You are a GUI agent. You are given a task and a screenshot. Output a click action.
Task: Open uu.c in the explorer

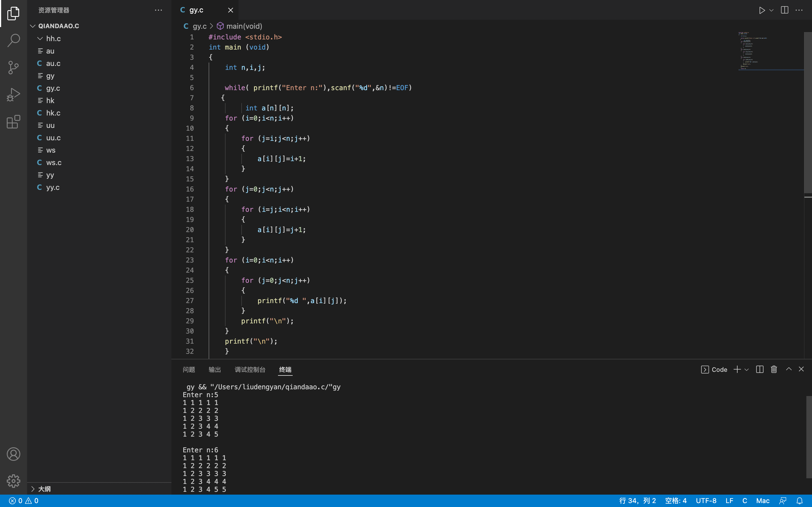53,138
